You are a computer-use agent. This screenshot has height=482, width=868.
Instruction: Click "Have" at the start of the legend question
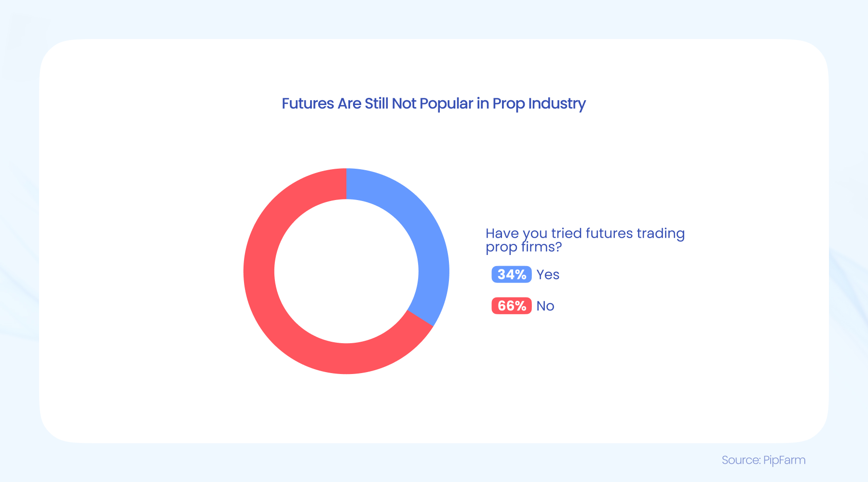coord(502,233)
